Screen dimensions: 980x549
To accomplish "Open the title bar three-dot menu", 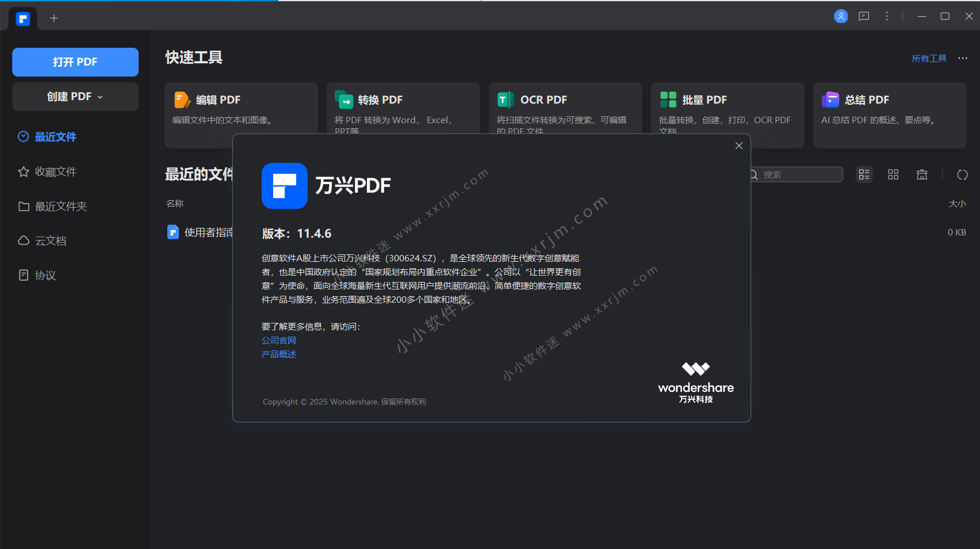I will coord(887,17).
